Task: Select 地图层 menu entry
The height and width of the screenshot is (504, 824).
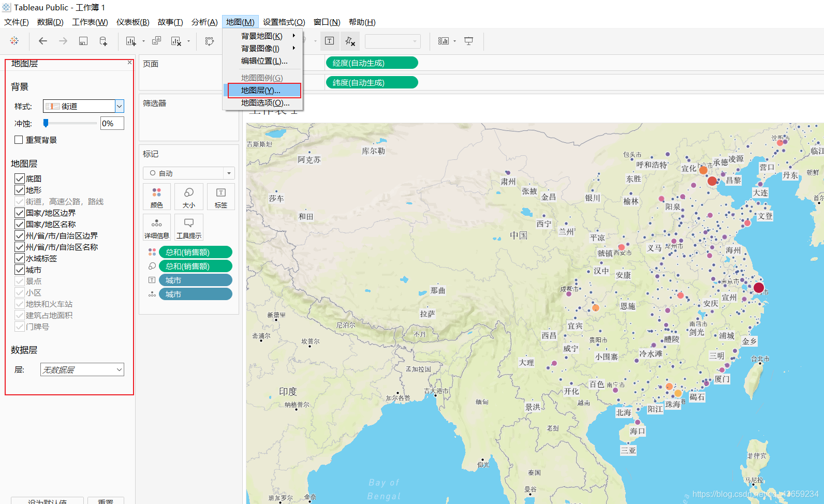Action: (x=262, y=90)
